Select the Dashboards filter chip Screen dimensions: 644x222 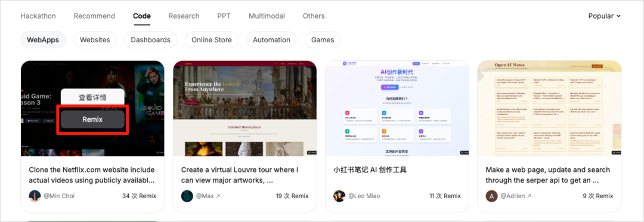tap(151, 40)
